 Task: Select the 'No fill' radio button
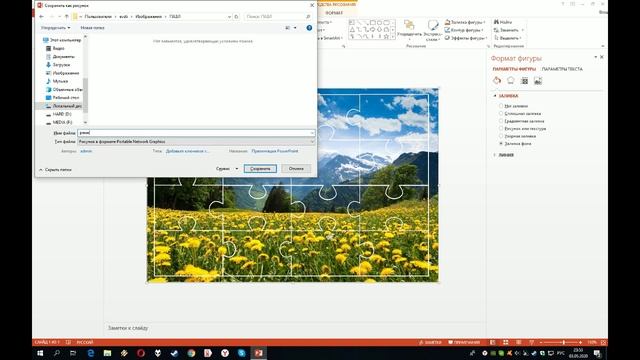(501, 106)
